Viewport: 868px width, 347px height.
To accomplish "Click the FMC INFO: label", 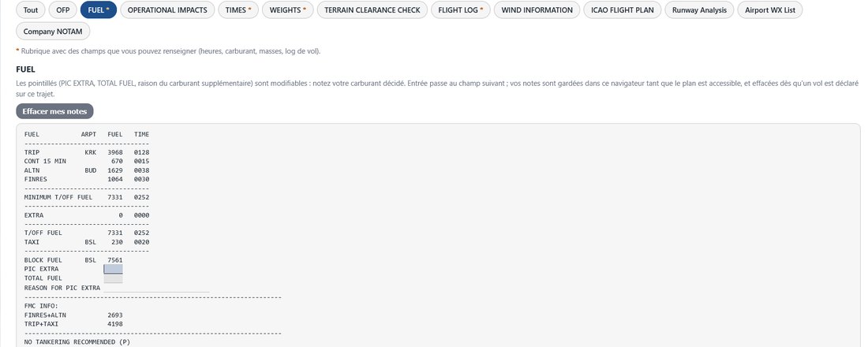I will (42, 305).
